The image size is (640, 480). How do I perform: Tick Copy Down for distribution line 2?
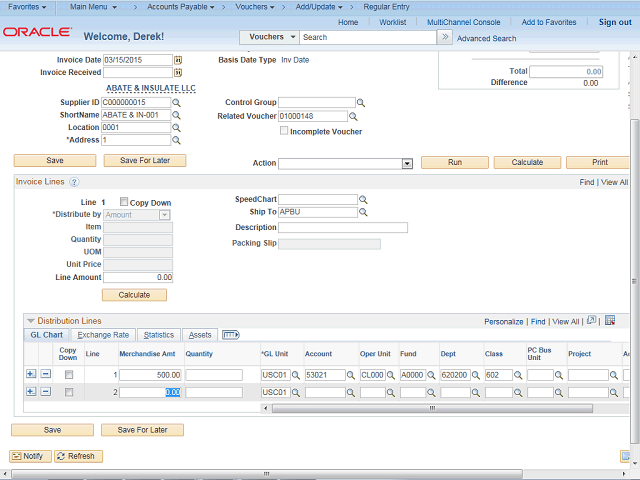point(68,393)
